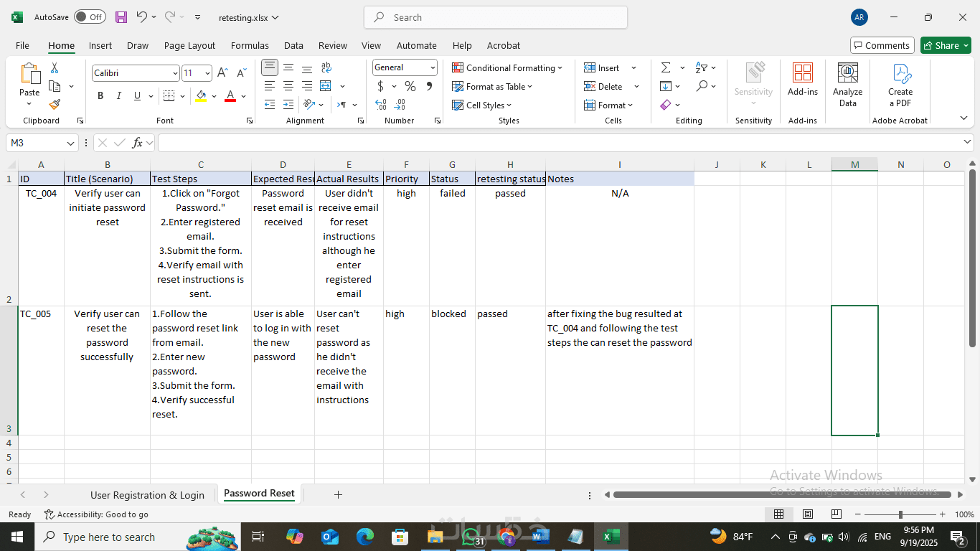
Task: Open the File menu
Action: pyautogui.click(x=22, y=45)
